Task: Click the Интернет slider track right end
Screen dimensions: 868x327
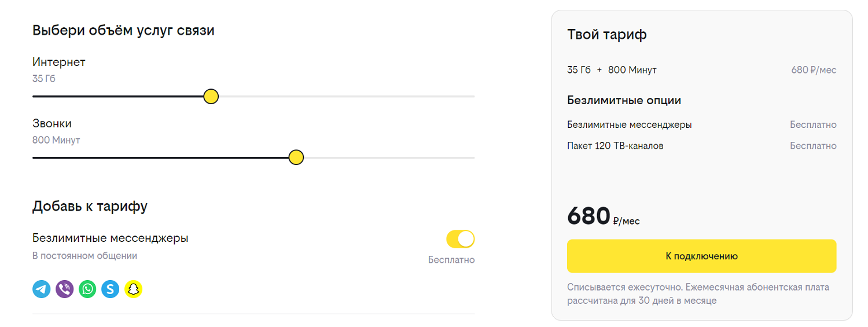Action: (472, 96)
